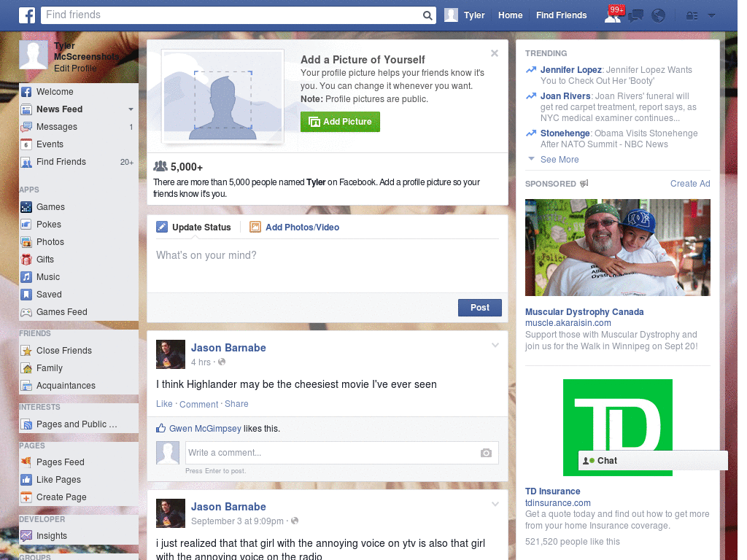This screenshot has width=747, height=560.
Task: Click the Family house icon
Action: [26, 368]
